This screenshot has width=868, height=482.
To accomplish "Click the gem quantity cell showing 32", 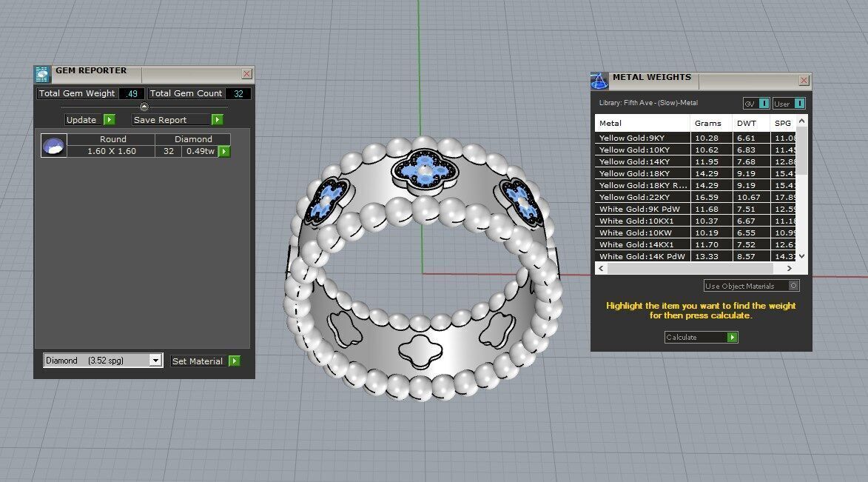I will [168, 151].
